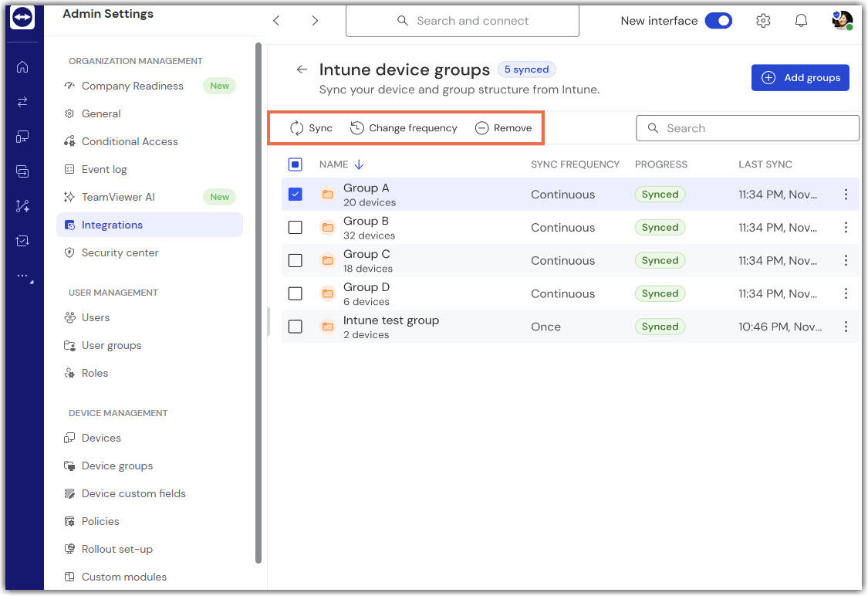
Task: Click Group B folder icon
Action: coord(328,228)
